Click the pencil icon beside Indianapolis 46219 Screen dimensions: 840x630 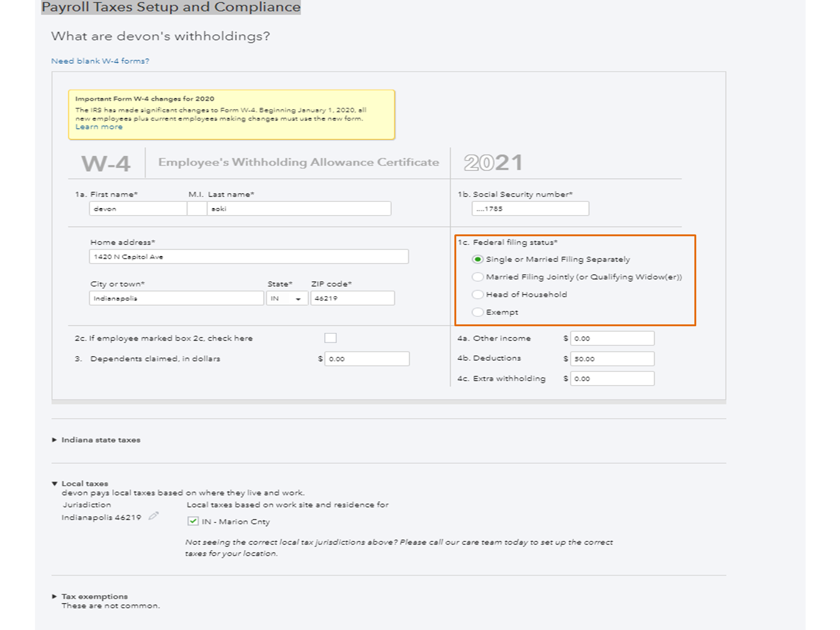click(x=154, y=516)
